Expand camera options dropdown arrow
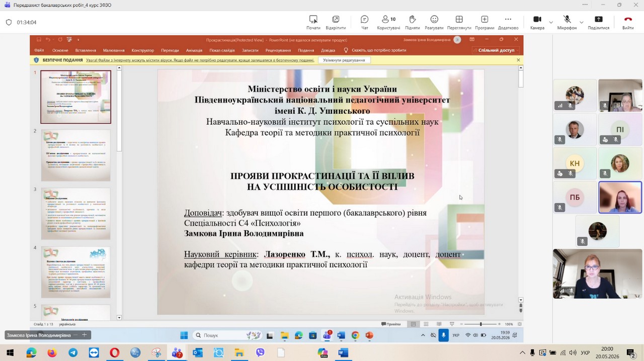 point(551,22)
